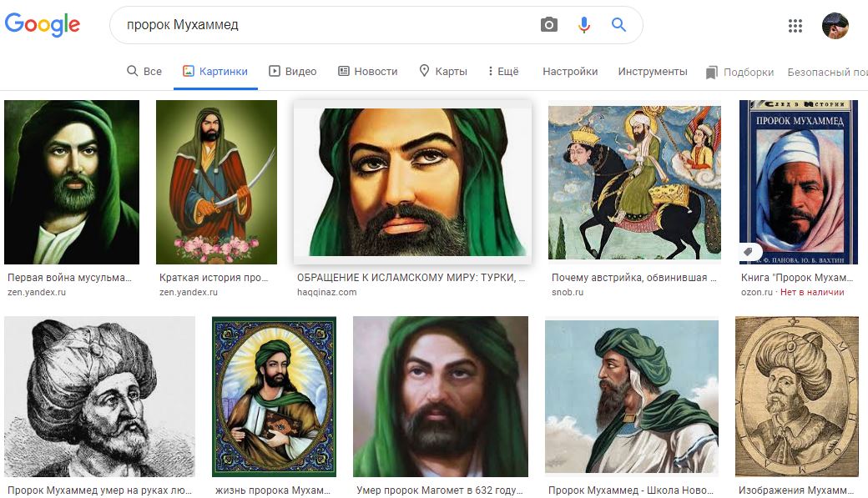Open Подборки collections bookmark

pos(739,73)
